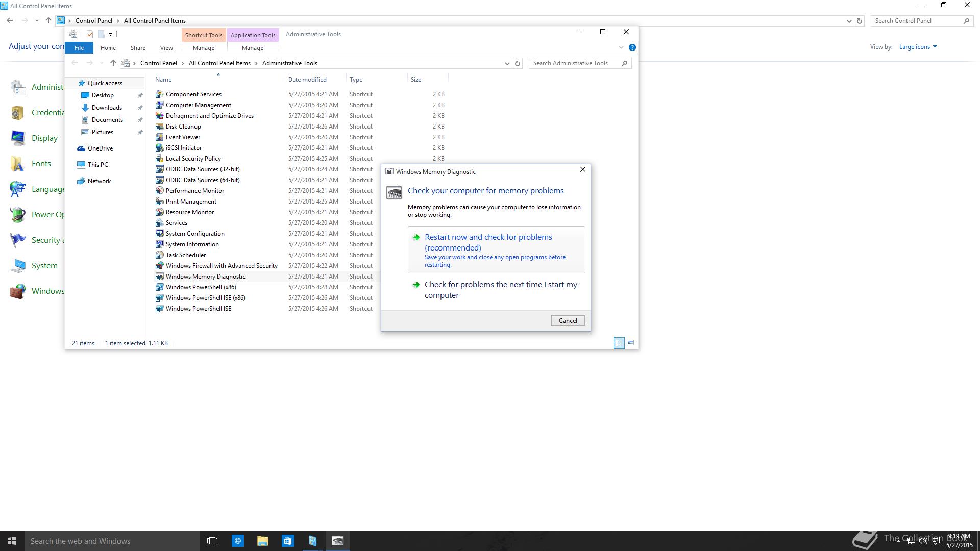
Task: Open the Help question mark icon
Action: pyautogui.click(x=632, y=47)
